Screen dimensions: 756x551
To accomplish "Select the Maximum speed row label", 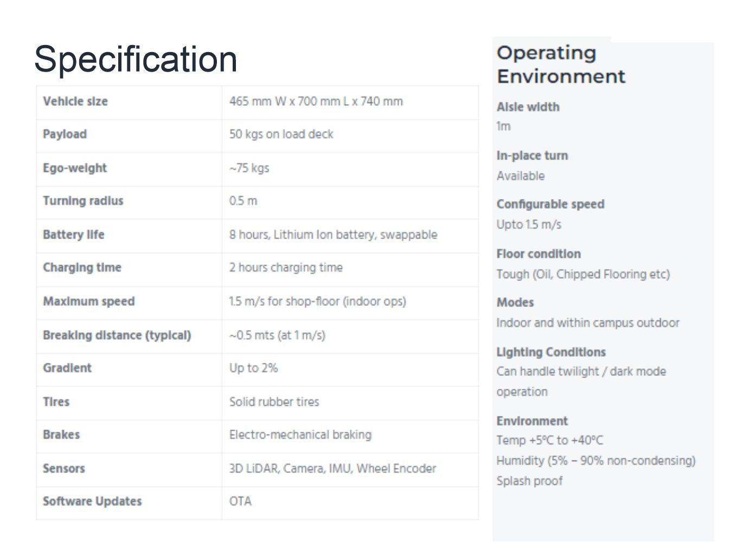I will tap(89, 302).
